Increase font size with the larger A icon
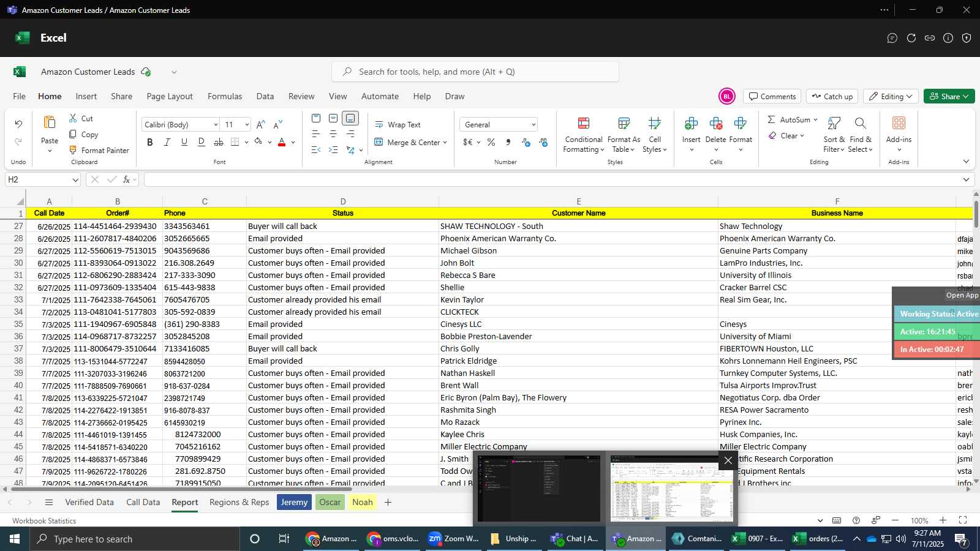Viewport: 980px width, 551px height. click(x=261, y=124)
